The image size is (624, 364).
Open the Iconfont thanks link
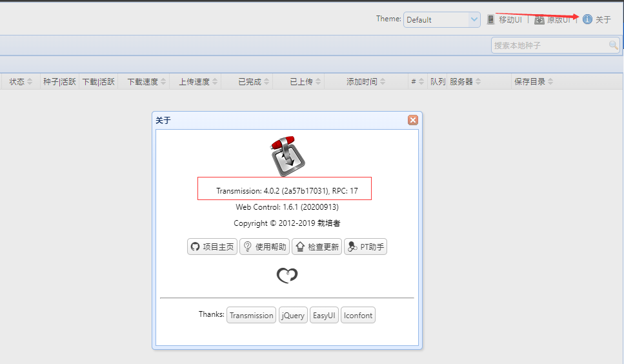pyautogui.click(x=358, y=315)
